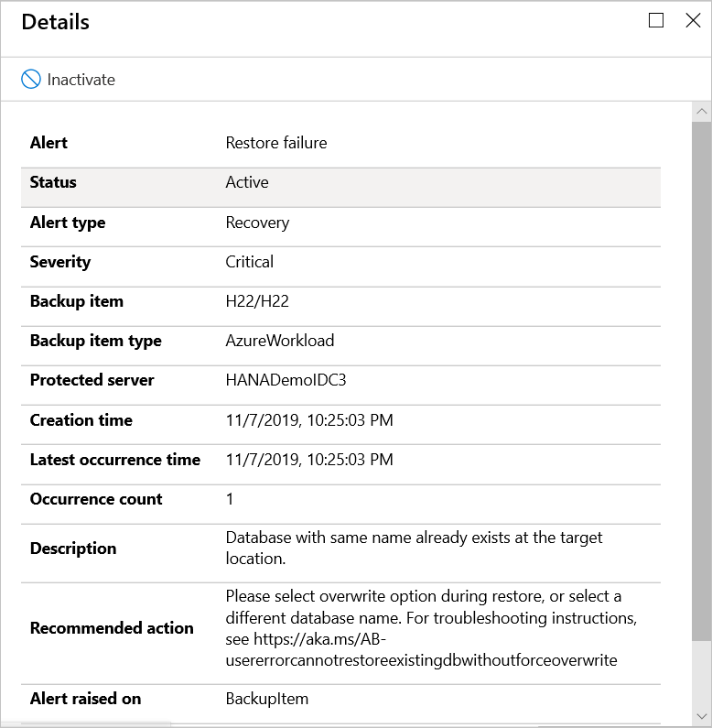This screenshot has width=712, height=728.
Task: Click the AzureWorkload backup item type
Action: (280, 341)
